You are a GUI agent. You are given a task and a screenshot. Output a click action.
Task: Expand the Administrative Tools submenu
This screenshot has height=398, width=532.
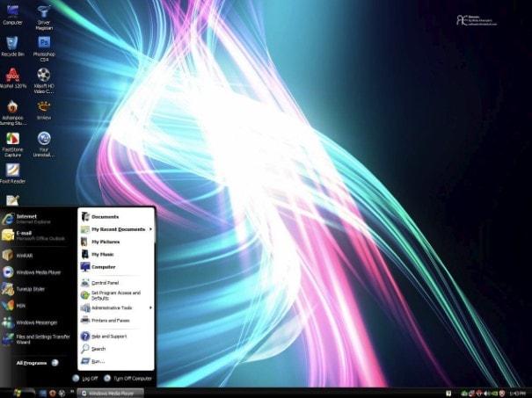point(116,308)
